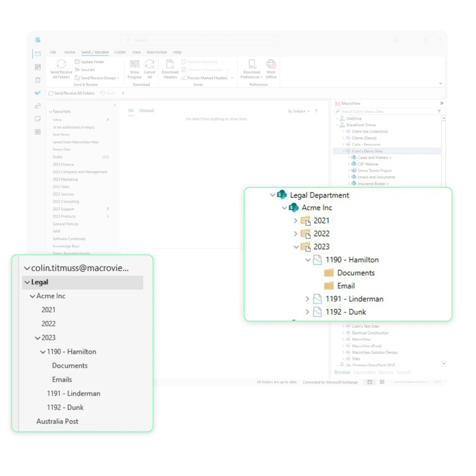Open Calendar icon in left sidebar
The image size is (476, 476).
[x=38, y=67]
